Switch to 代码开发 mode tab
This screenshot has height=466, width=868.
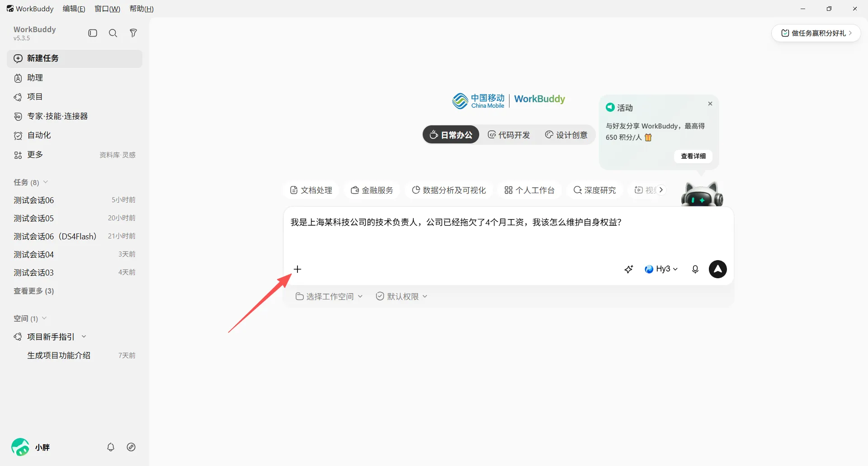[509, 135]
